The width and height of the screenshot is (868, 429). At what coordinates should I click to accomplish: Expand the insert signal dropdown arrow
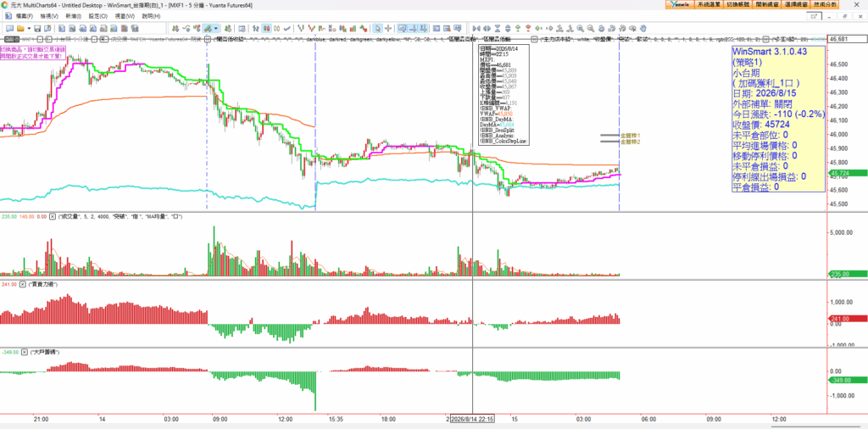(x=216, y=28)
